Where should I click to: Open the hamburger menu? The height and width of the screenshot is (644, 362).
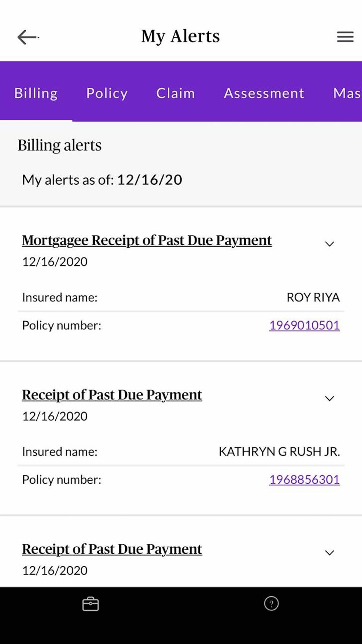(345, 37)
